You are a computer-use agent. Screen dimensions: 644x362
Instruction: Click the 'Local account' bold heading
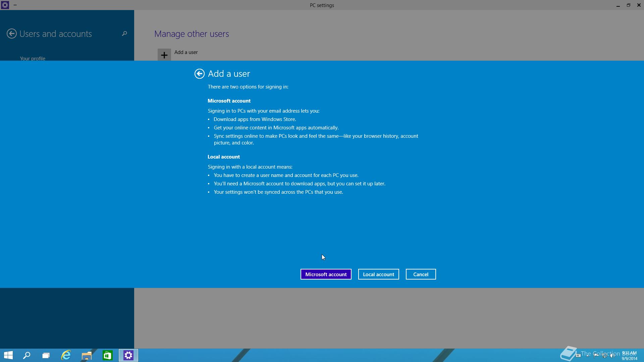tap(224, 157)
